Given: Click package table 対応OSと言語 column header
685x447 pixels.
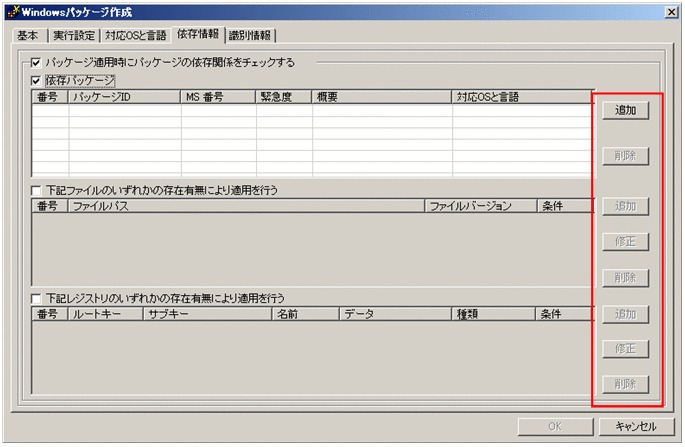Looking at the screenshot, I should pyautogui.click(x=522, y=97).
